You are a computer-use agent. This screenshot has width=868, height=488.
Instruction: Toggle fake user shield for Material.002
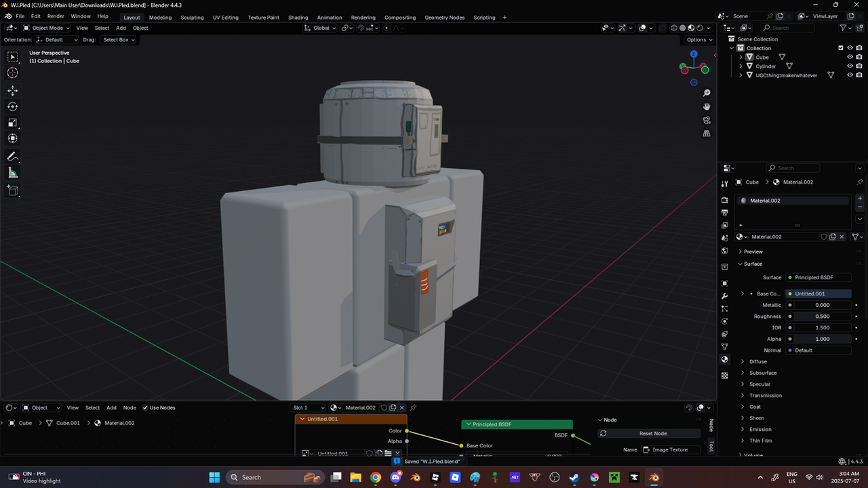click(x=824, y=237)
